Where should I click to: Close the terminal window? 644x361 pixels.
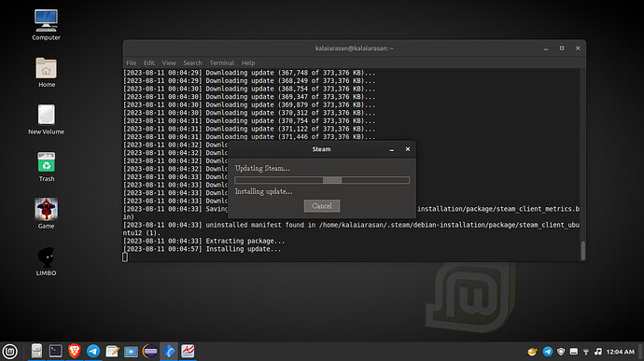click(578, 49)
